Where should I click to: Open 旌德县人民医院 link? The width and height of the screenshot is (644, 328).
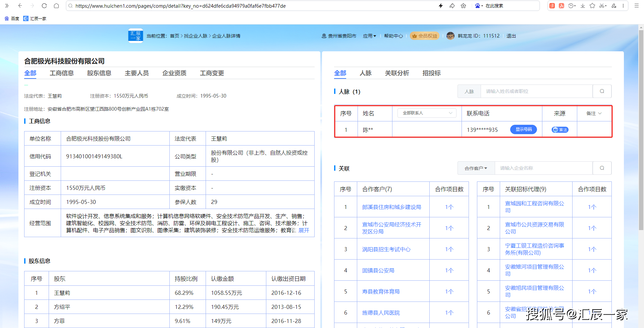pos(381,313)
